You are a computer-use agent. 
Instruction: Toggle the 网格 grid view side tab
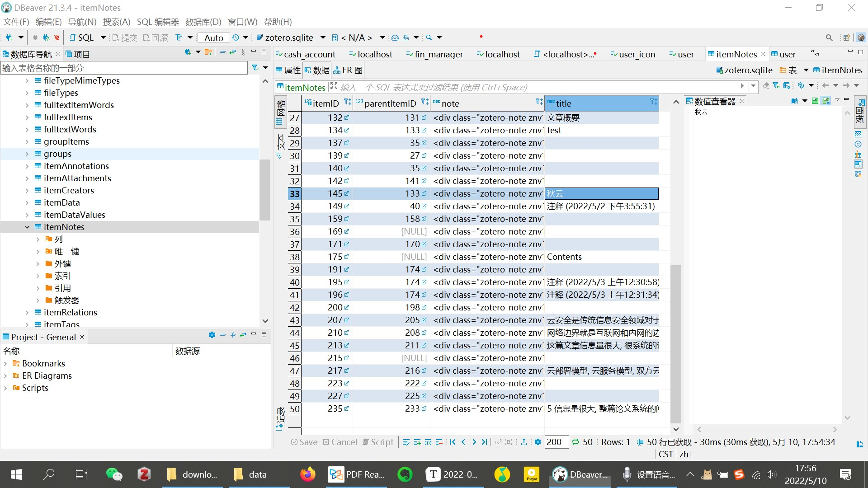click(280, 112)
